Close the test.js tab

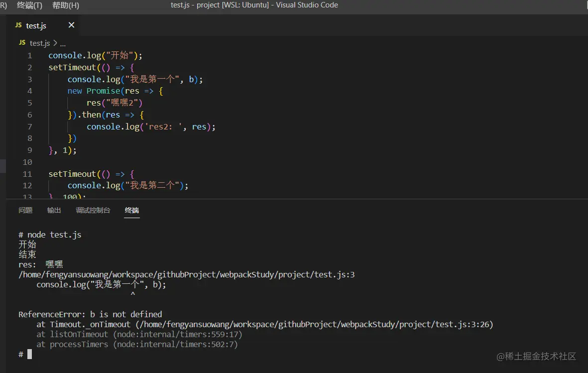pos(71,25)
